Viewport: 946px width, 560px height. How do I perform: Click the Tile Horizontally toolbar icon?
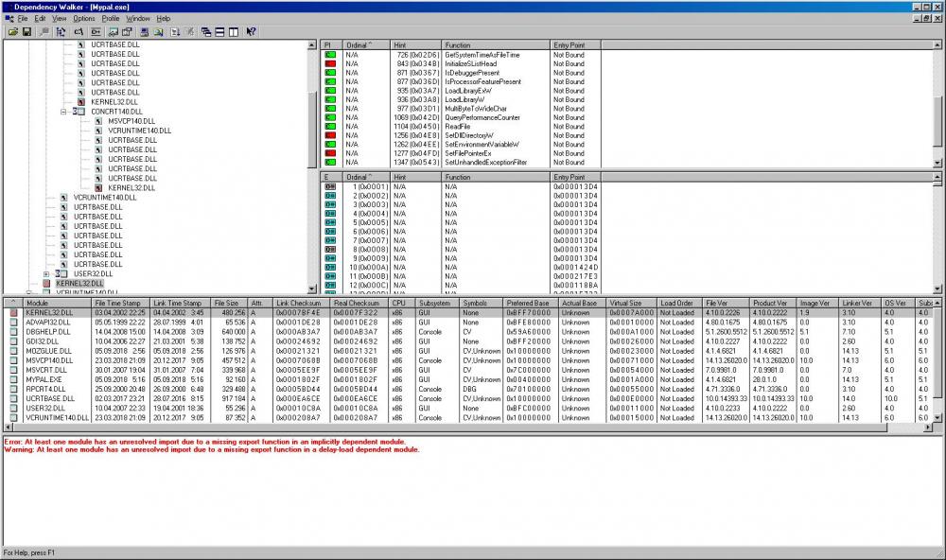220,31
